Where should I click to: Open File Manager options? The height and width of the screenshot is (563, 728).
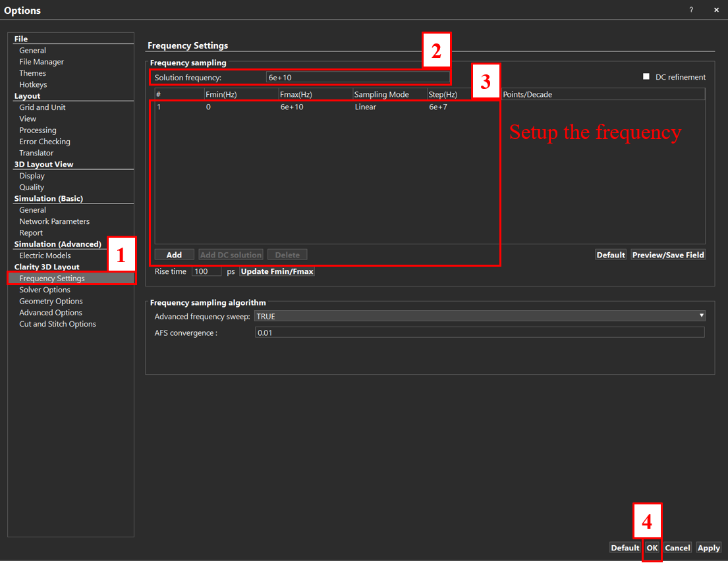42,62
